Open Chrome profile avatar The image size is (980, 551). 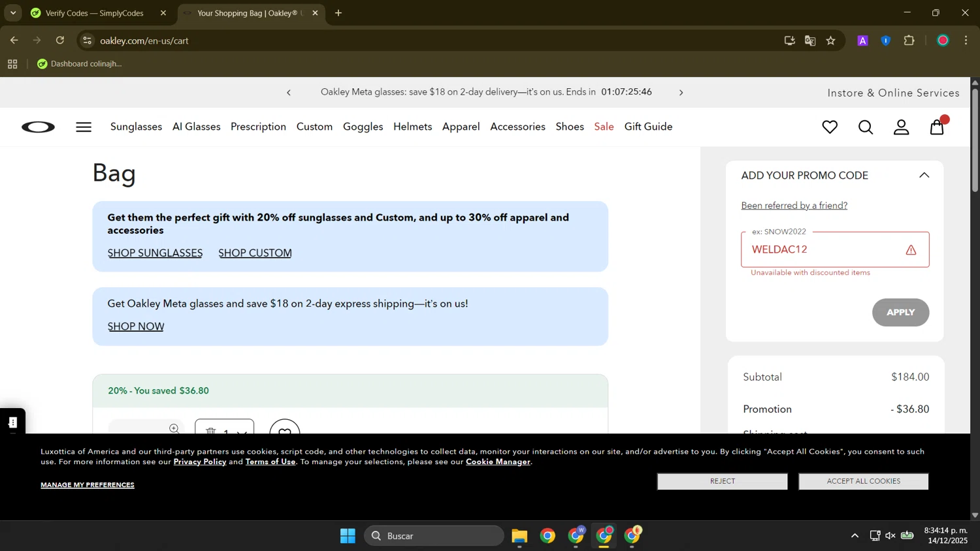pos(943,40)
